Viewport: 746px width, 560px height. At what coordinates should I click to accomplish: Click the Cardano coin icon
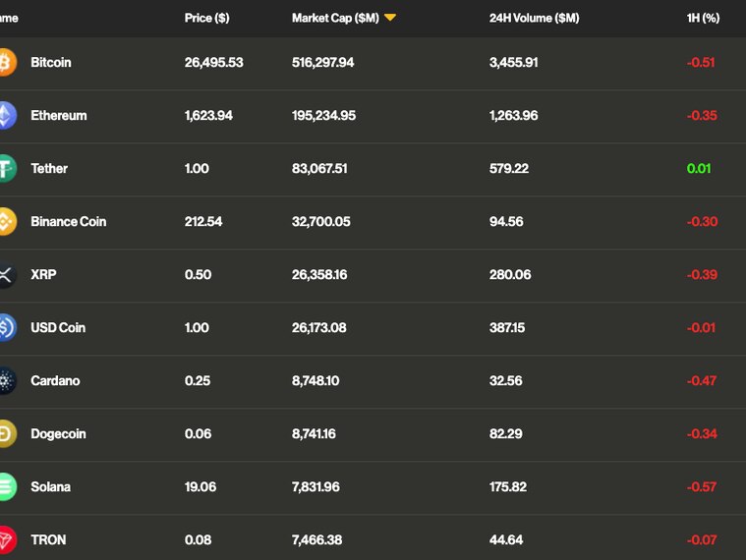[x=6, y=380]
